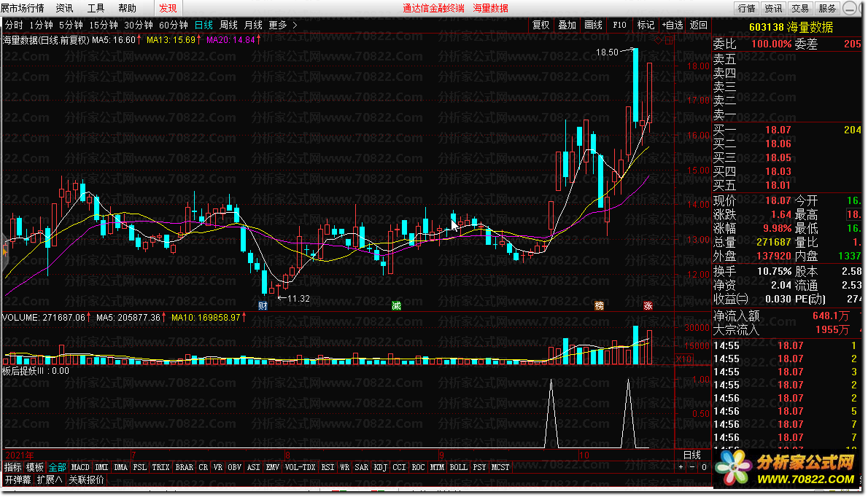Open the 发现 tab in the menu bar
This screenshot has height=497, width=868.
168,8
